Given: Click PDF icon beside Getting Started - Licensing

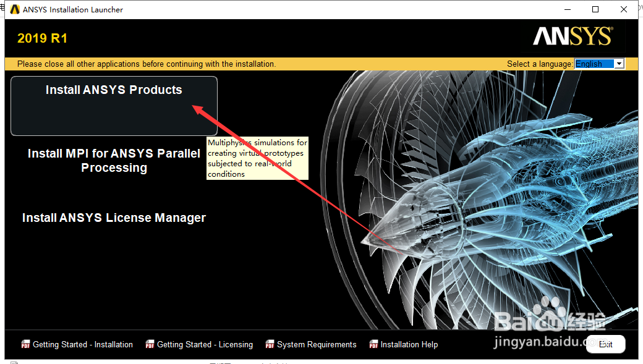Looking at the screenshot, I should pos(150,344).
